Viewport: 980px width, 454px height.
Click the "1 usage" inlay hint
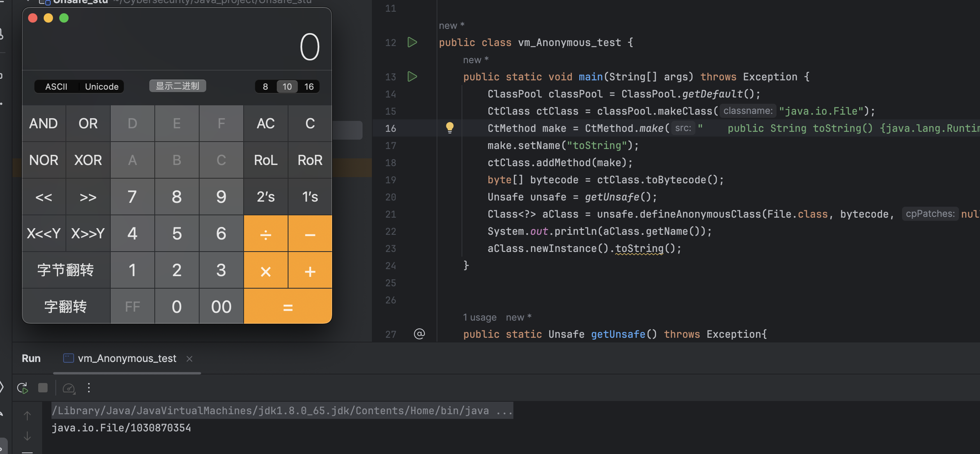(480, 317)
